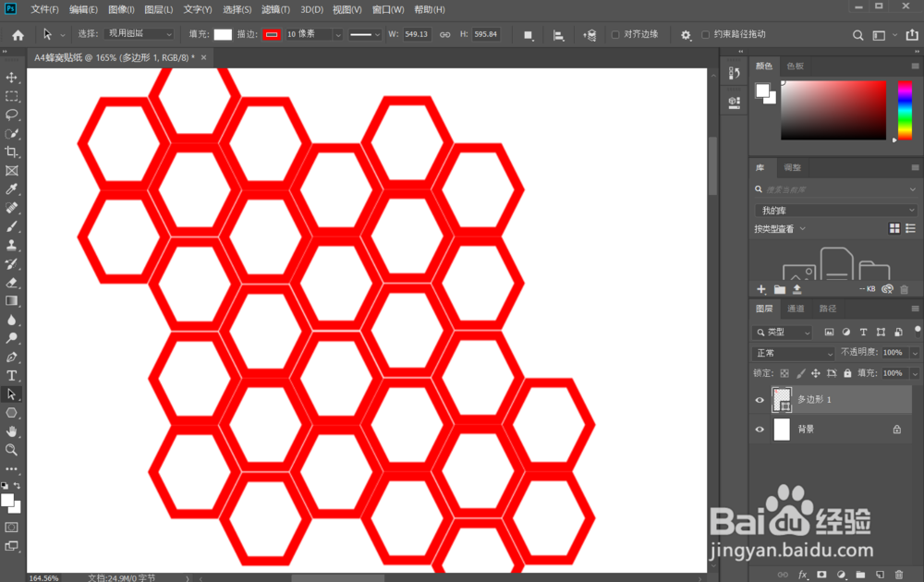Toggle lock image pixels brush icon

click(x=800, y=373)
